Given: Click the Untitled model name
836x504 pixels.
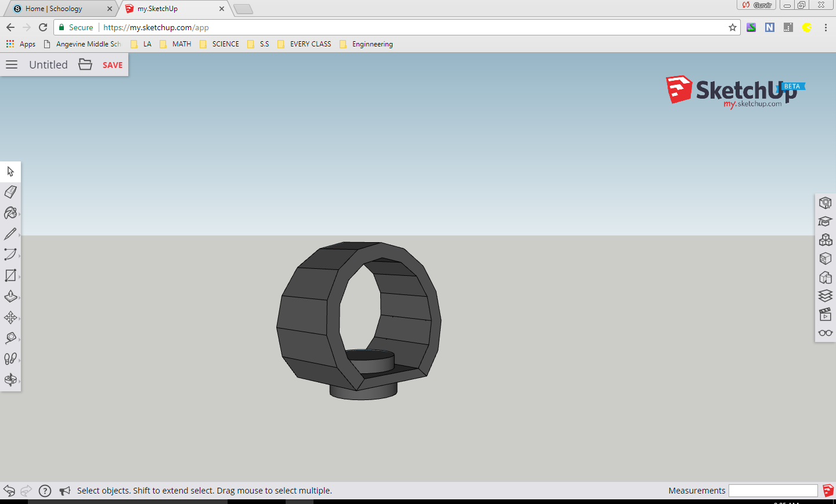Looking at the screenshot, I should (48, 64).
